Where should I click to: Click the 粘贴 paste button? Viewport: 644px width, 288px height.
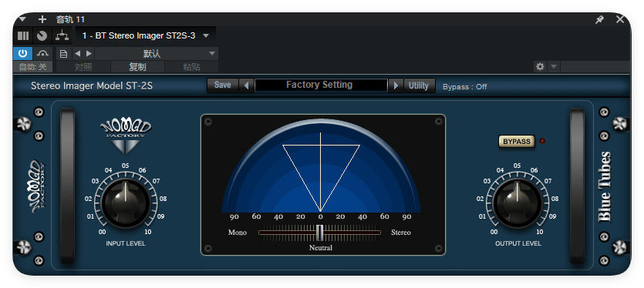191,67
